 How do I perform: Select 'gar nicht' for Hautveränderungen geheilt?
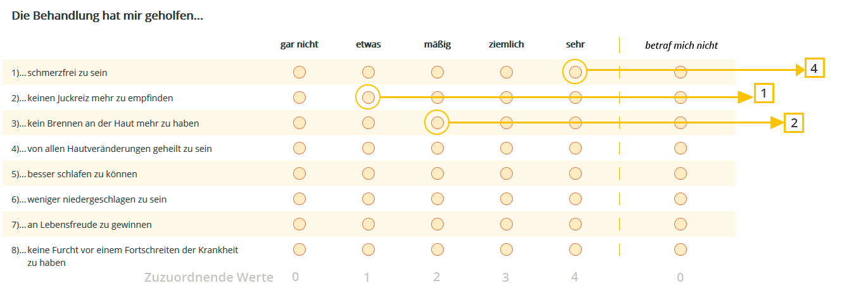click(x=299, y=148)
